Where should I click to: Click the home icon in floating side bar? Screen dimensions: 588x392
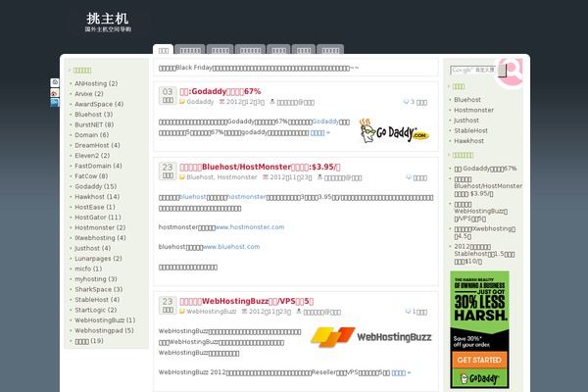(x=55, y=82)
